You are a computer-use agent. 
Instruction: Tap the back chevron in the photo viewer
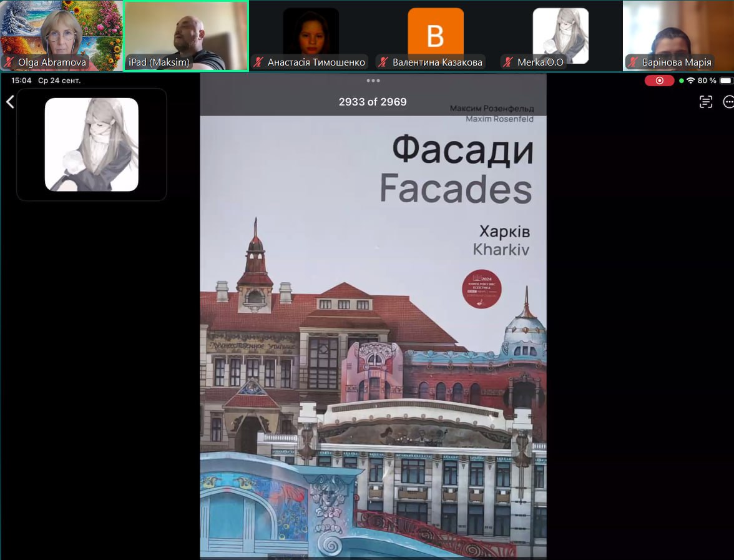pos(10,102)
